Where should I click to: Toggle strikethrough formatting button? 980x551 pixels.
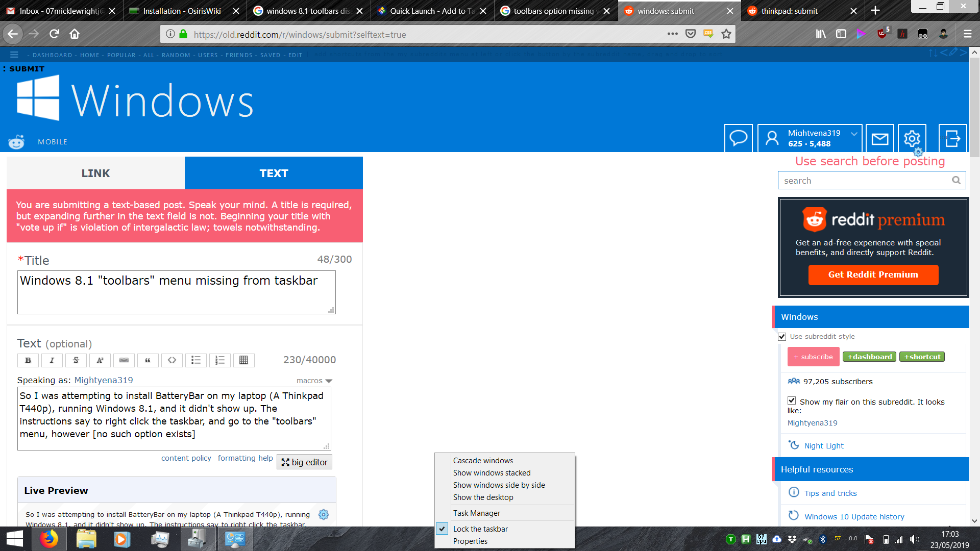pyautogui.click(x=76, y=360)
